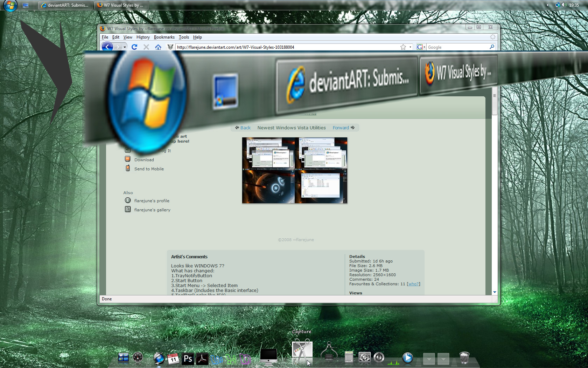Open the Bookmarks menu
This screenshot has height=368, width=588.
click(164, 37)
